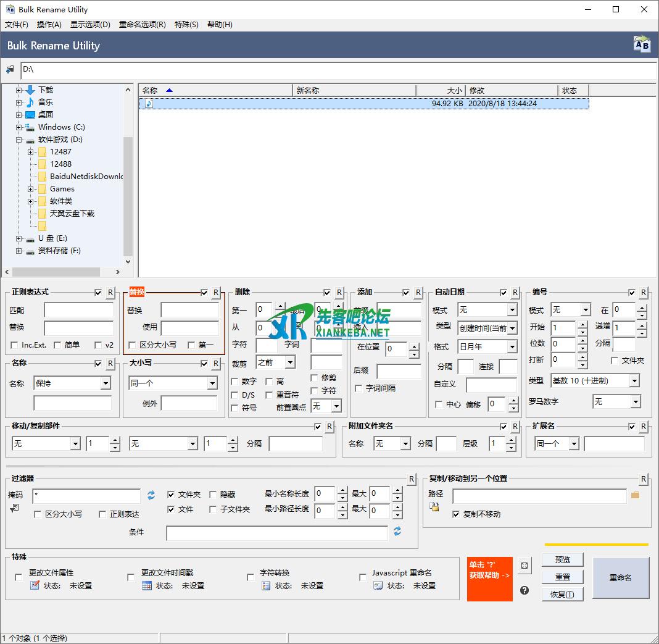Click the calendar icon under change file timestamps
Image resolution: width=659 pixels, height=644 pixels.
coord(147,585)
